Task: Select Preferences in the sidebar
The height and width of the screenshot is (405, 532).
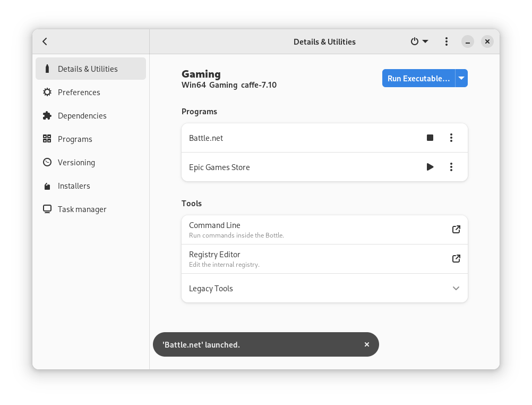Action: click(79, 92)
